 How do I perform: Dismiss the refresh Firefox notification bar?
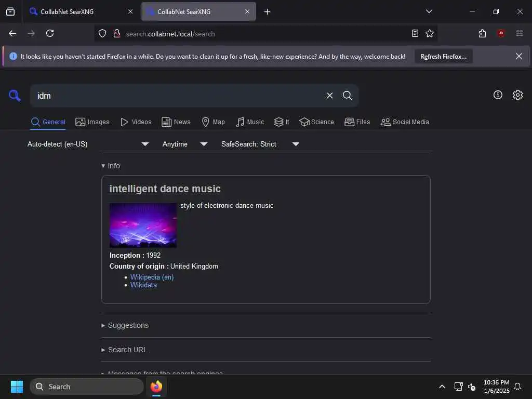[x=519, y=56]
